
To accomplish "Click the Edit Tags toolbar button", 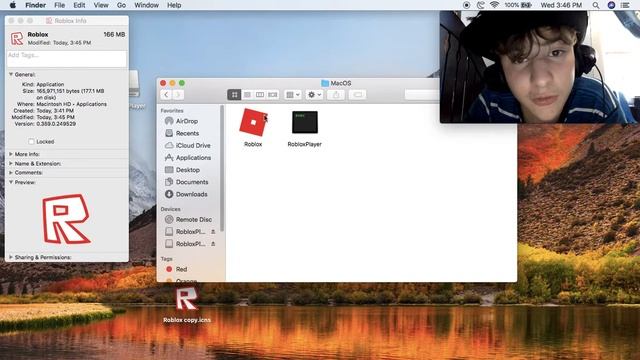I will click(358, 95).
